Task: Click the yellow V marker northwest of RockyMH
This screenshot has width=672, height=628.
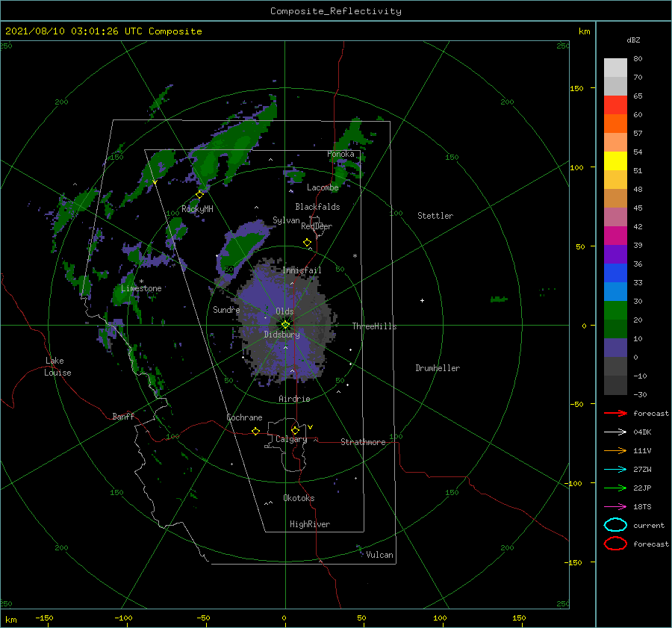Action: click(155, 182)
